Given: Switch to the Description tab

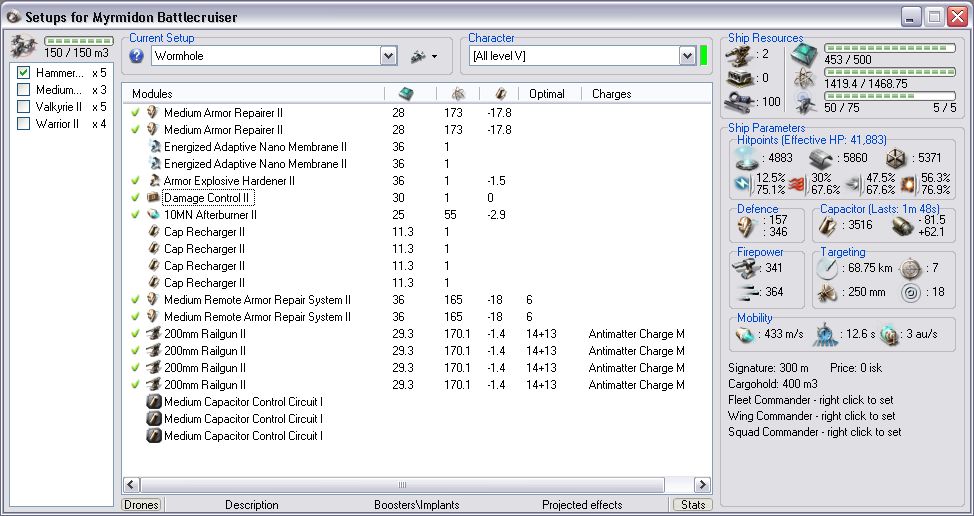Looking at the screenshot, I should tap(252, 505).
